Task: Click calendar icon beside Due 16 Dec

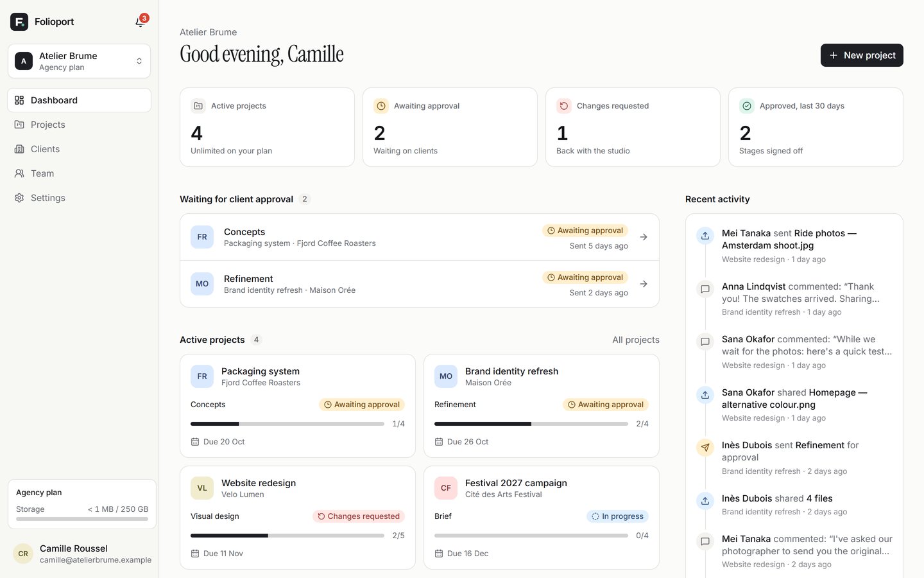Action: pyautogui.click(x=439, y=554)
